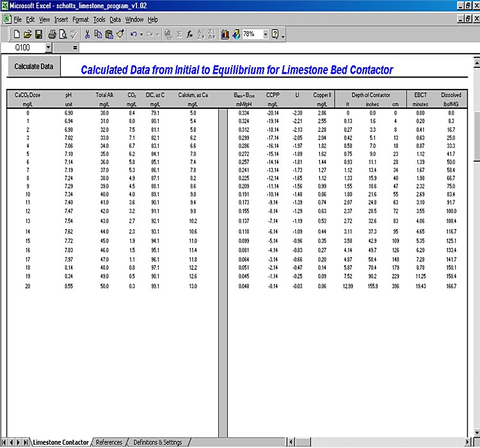Open the Data menu
Image resolution: width=480 pixels, height=448 pixels.
coord(115,20)
